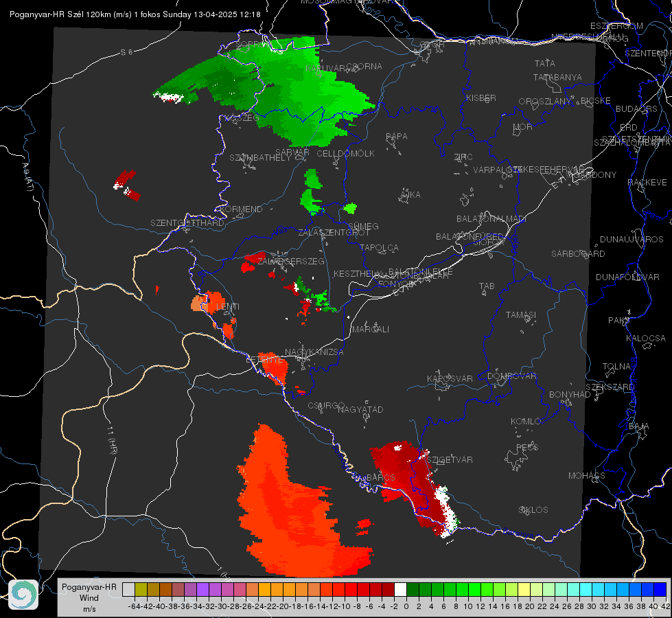672x618 pixels.
Task: Click the KALOCSA city label
Action: pyautogui.click(x=646, y=339)
